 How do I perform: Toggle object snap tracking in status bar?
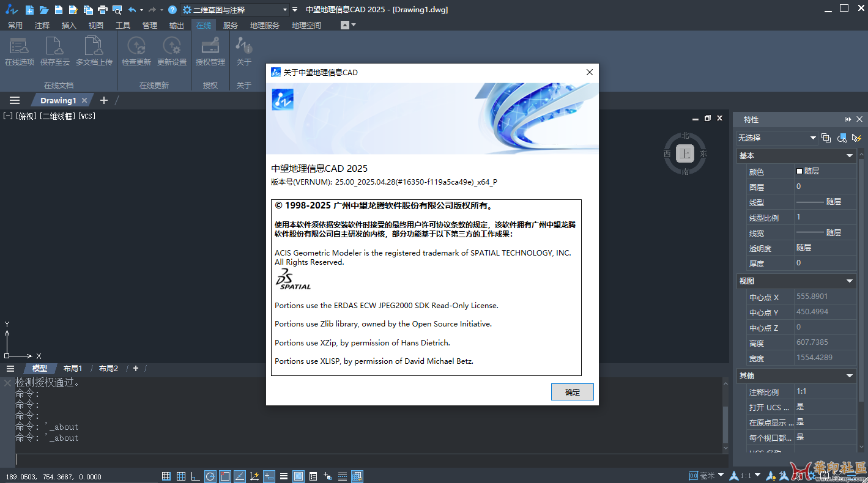(x=240, y=476)
